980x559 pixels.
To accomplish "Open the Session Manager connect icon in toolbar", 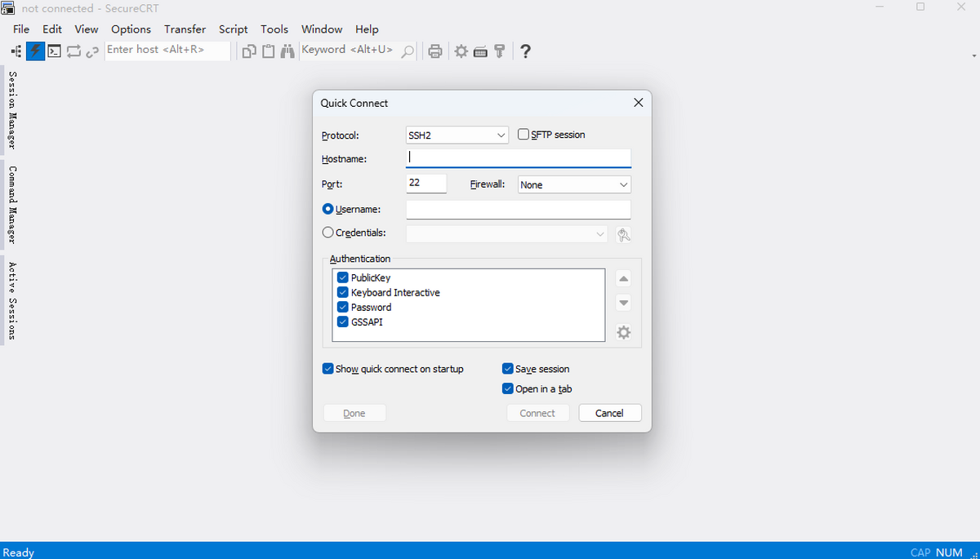I will [x=17, y=51].
